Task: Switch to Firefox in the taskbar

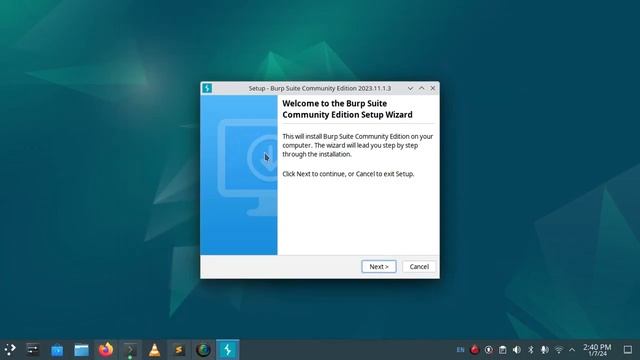Action: pos(106,350)
